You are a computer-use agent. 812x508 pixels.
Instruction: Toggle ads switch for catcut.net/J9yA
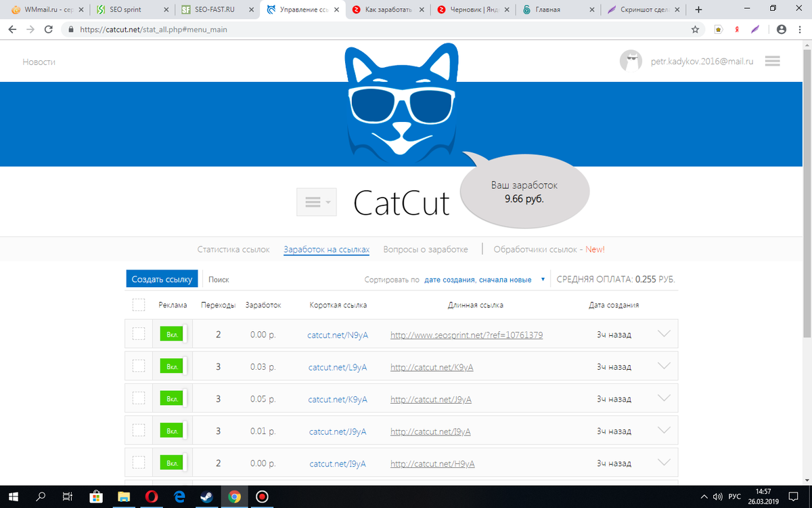point(173,431)
